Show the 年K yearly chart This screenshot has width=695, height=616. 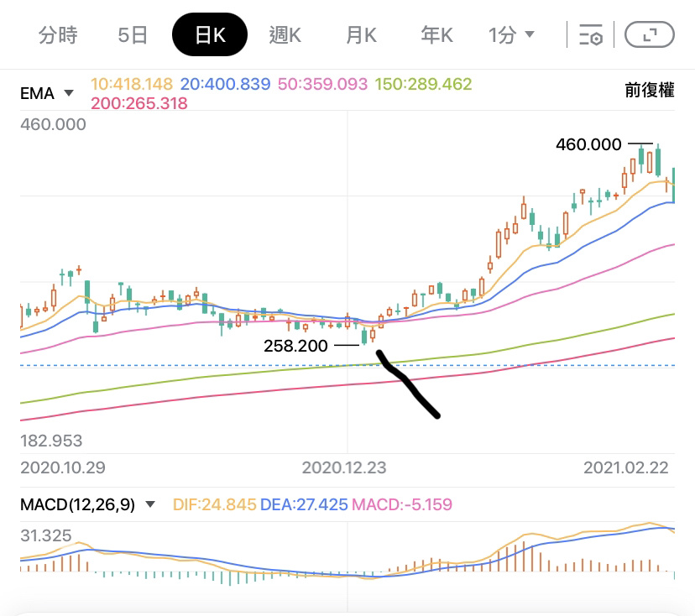click(436, 35)
